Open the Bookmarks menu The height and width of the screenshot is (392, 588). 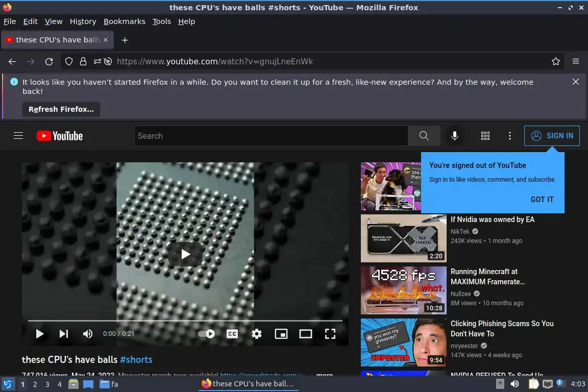[124, 21]
